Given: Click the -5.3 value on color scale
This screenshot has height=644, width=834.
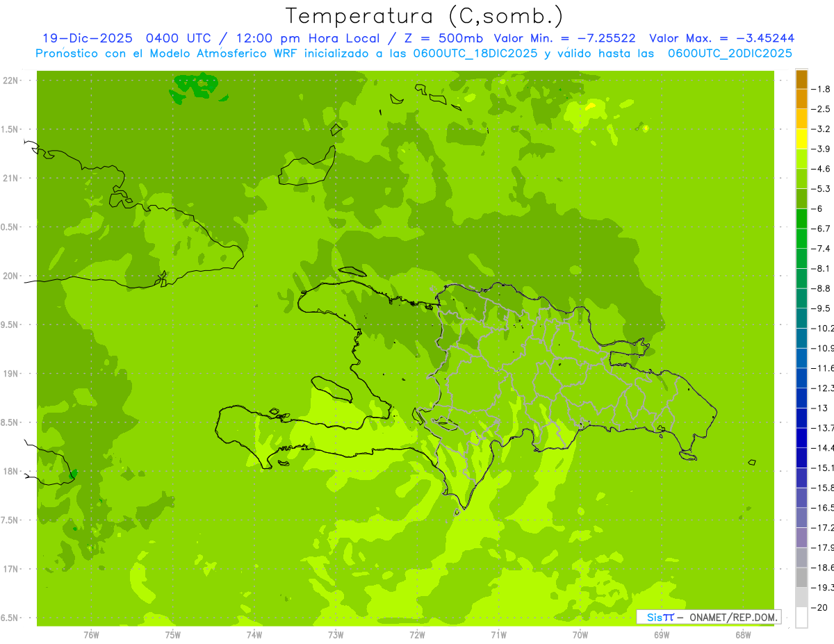Looking at the screenshot, I should 821,188.
